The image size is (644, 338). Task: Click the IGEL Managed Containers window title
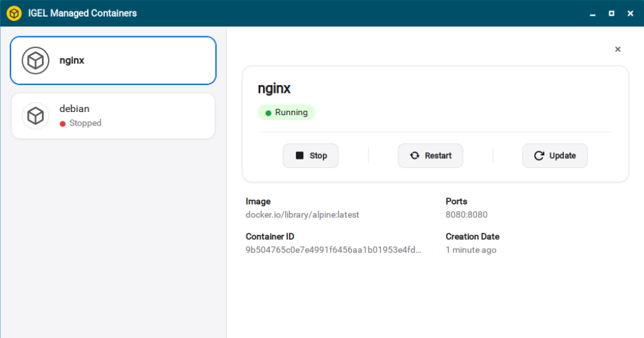click(82, 13)
